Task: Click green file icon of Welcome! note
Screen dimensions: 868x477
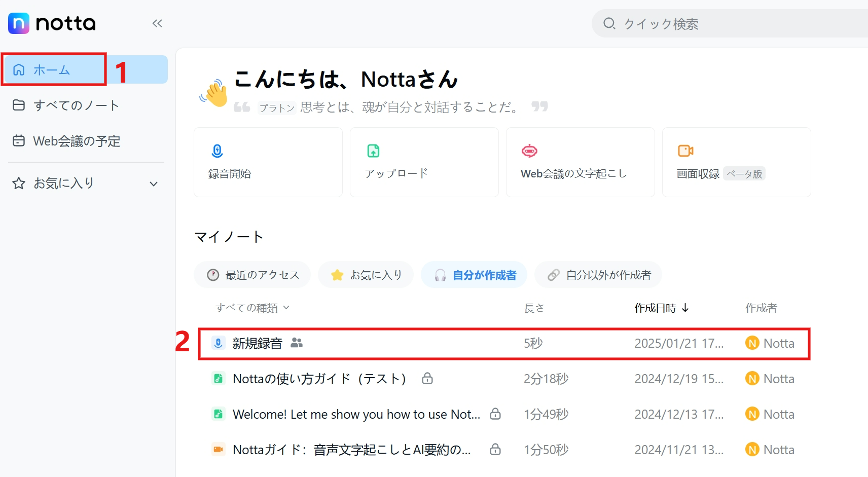Action: coord(218,414)
